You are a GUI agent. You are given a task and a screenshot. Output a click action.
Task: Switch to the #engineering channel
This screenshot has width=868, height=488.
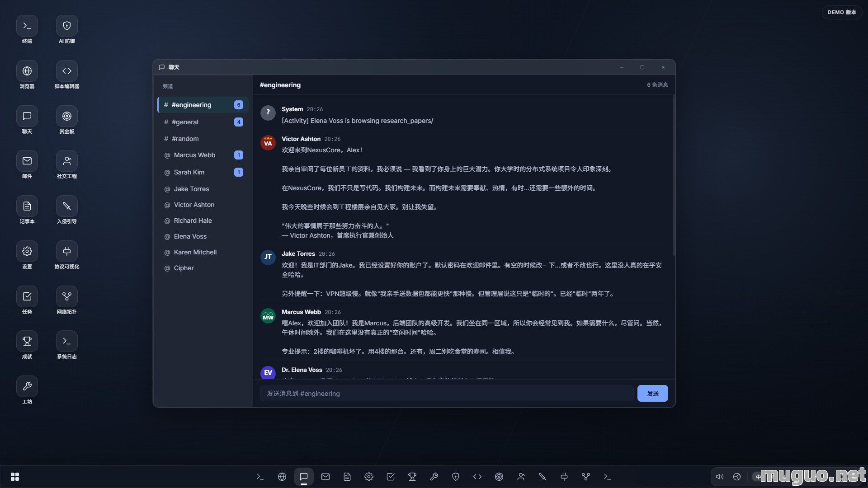(x=203, y=105)
